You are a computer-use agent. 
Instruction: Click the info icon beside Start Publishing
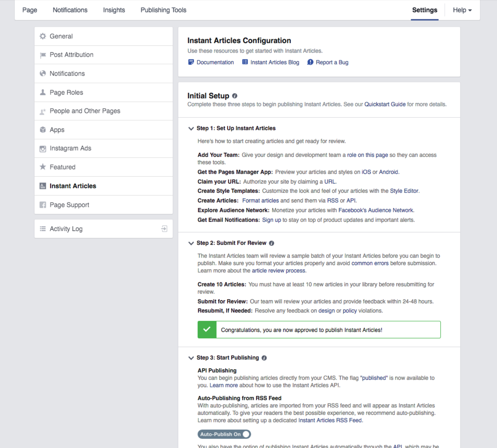264,358
